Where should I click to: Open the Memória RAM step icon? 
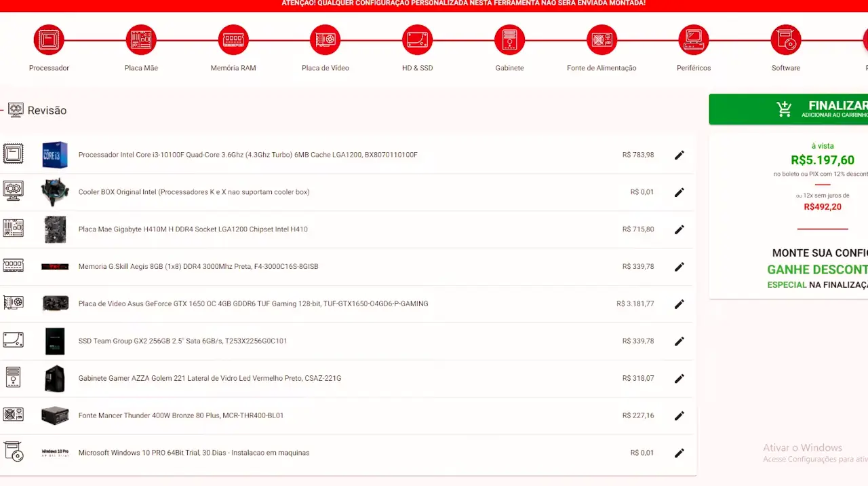click(x=233, y=40)
